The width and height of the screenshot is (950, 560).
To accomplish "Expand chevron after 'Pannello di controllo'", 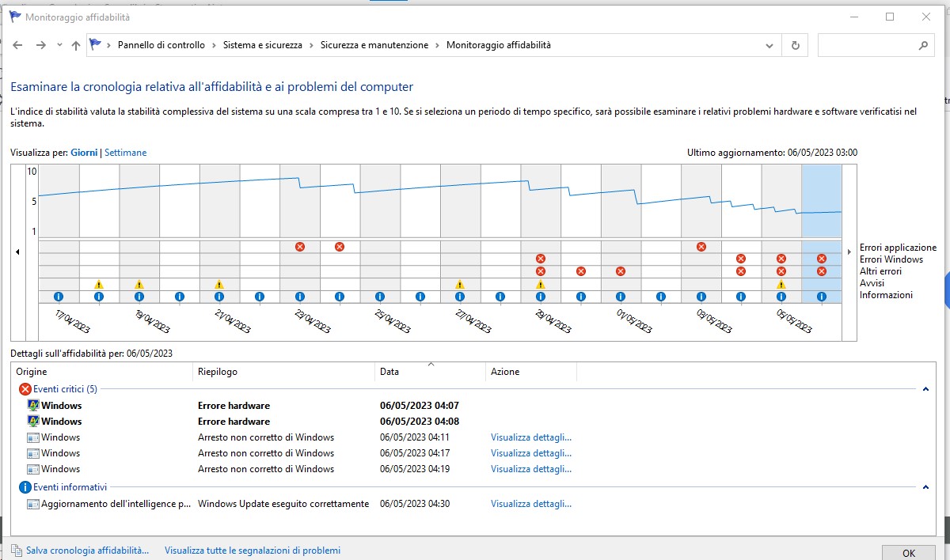I will (215, 45).
